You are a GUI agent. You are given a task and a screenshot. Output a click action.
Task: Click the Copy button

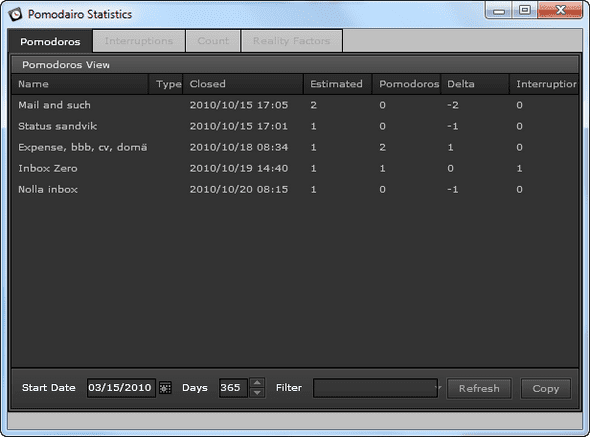pos(546,388)
